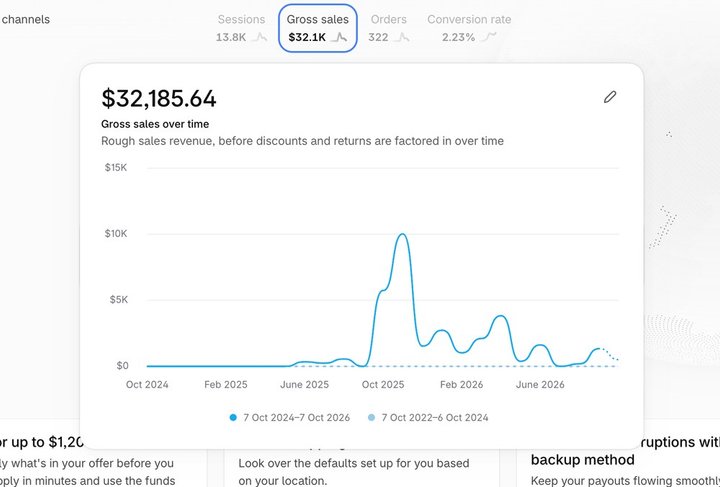Click the 322 orders value

(378, 38)
